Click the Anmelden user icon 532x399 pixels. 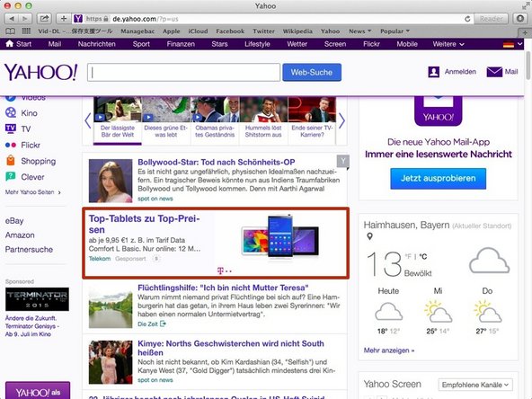(x=434, y=72)
